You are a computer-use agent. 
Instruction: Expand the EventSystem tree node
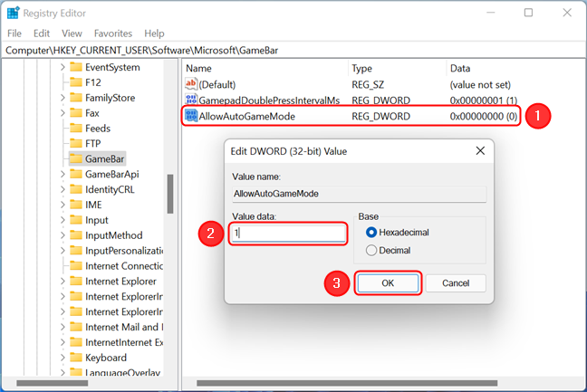point(63,67)
